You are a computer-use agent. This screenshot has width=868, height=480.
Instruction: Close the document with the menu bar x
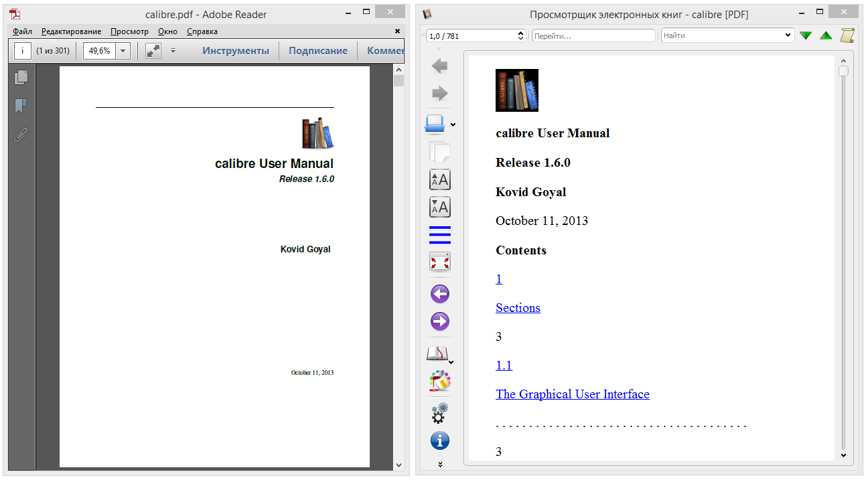click(x=397, y=31)
